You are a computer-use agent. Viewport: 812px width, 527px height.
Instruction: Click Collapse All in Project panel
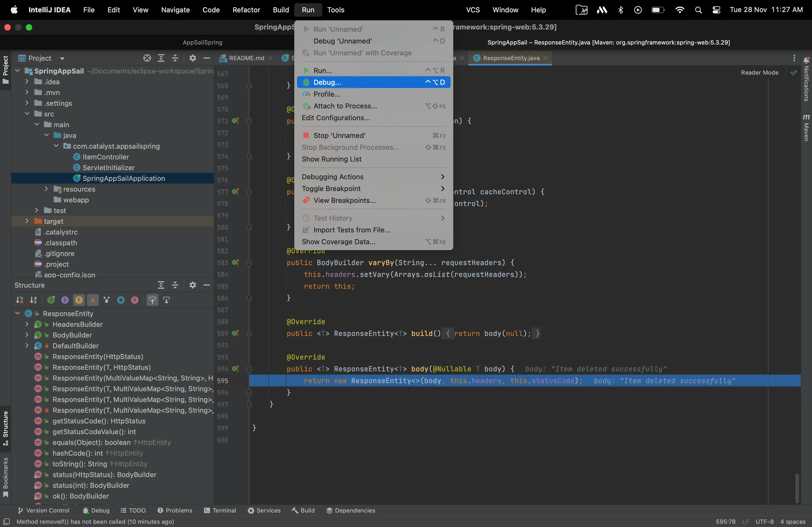coord(175,58)
